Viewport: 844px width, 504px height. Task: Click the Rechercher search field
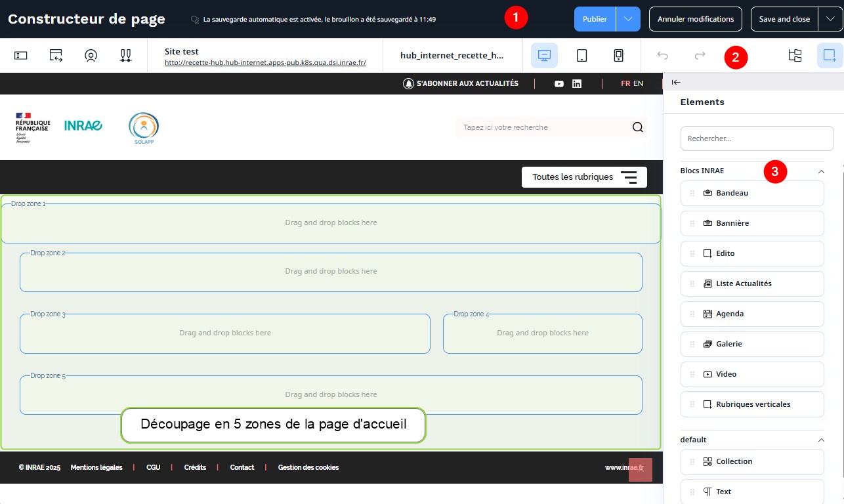point(757,138)
